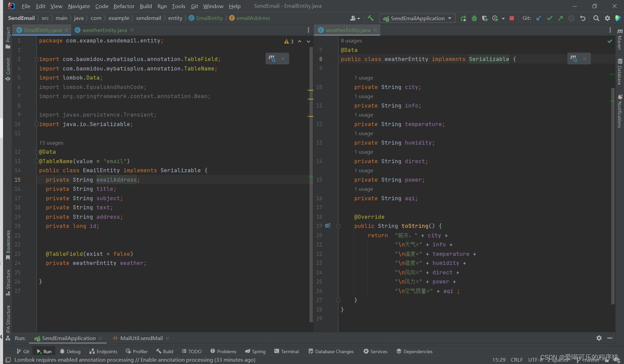Open the Navigate menu
Screen dimensions: 624x364
(79, 6)
